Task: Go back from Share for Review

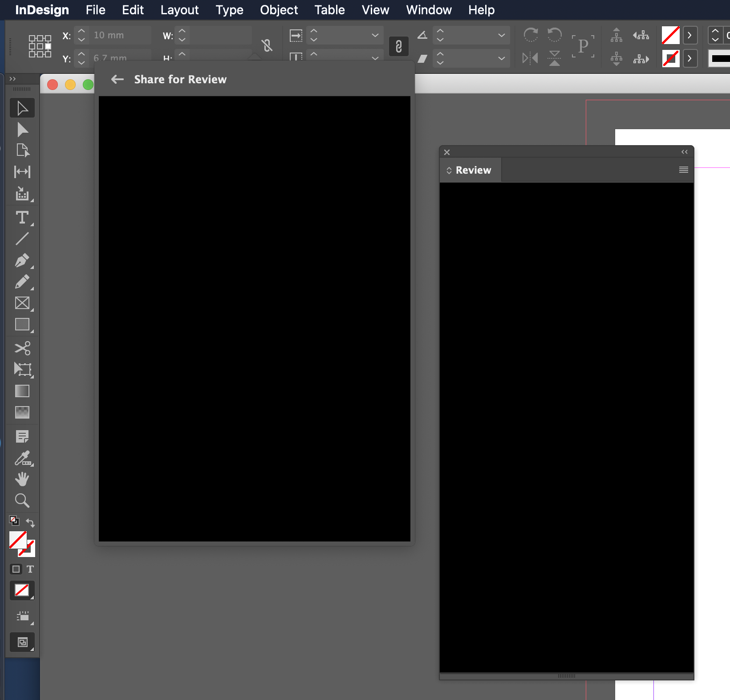Action: 118,79
